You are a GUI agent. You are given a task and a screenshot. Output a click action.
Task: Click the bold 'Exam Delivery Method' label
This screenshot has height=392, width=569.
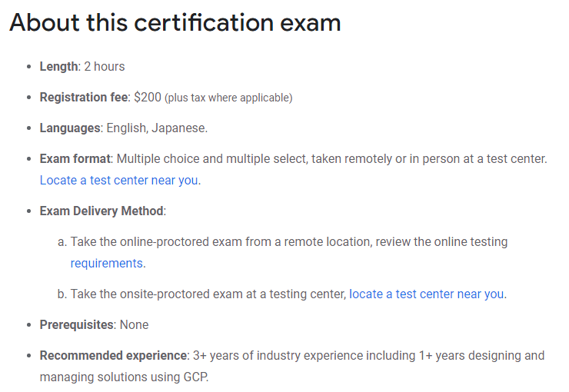click(101, 211)
